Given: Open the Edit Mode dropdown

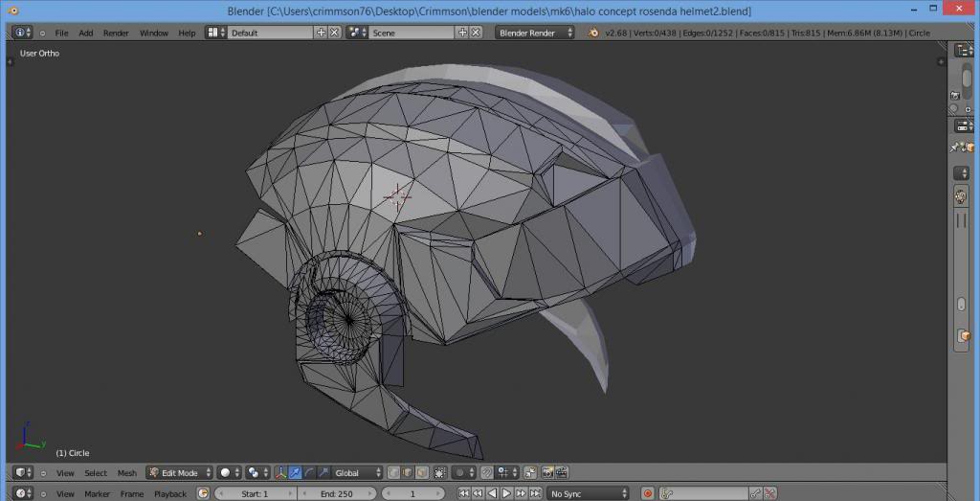Looking at the screenshot, I should pyautogui.click(x=179, y=473).
